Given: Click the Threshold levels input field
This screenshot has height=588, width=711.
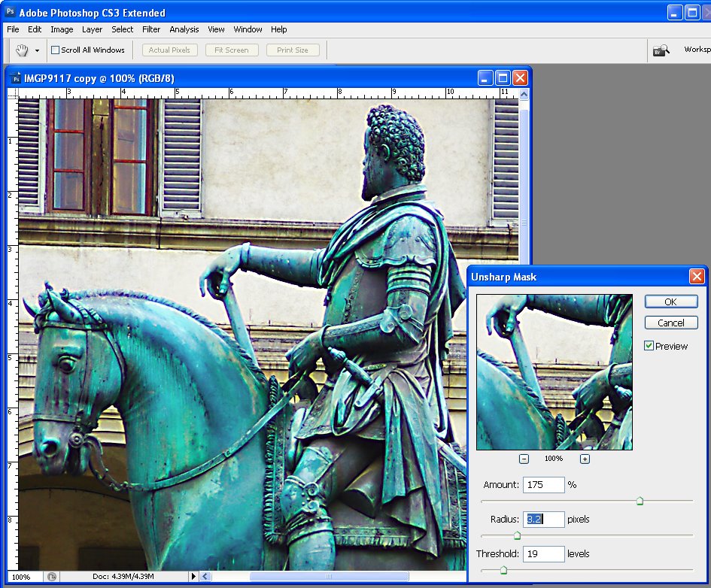Looking at the screenshot, I should (544, 553).
